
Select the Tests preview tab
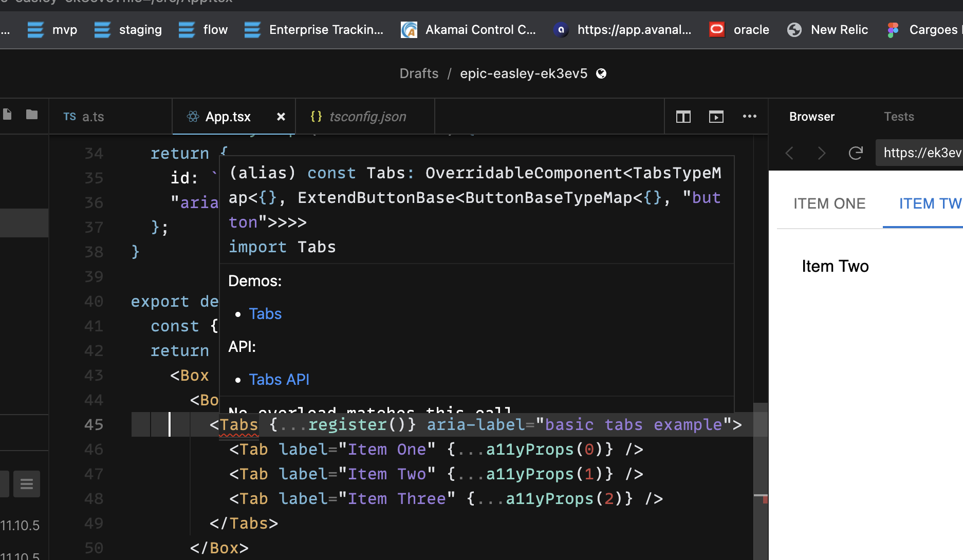(x=899, y=117)
